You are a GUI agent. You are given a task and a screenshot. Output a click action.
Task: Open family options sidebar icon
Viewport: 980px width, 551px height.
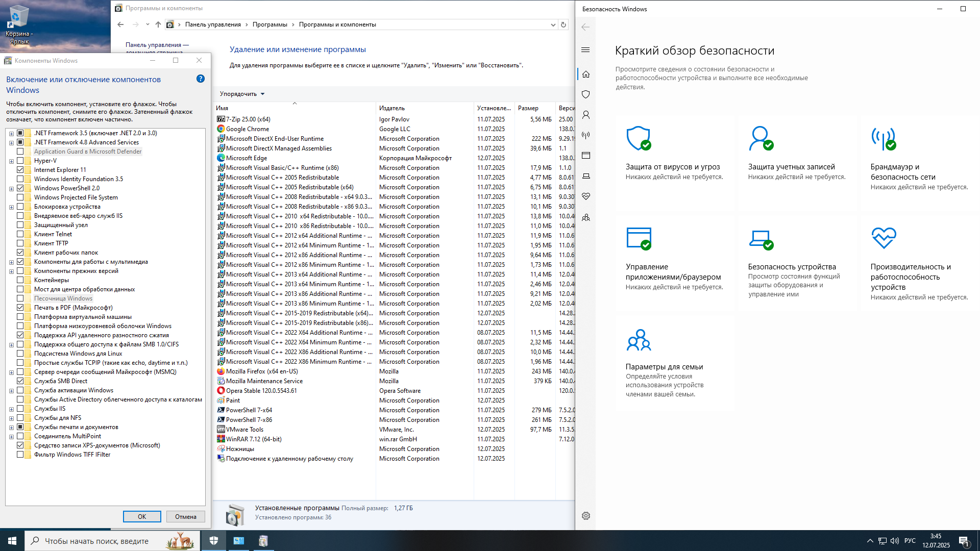point(585,217)
